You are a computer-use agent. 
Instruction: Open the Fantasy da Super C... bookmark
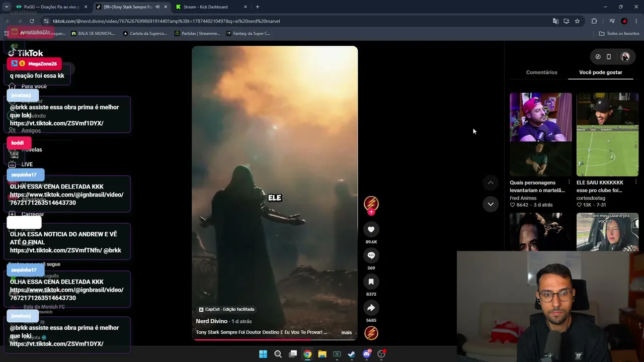coord(248,34)
